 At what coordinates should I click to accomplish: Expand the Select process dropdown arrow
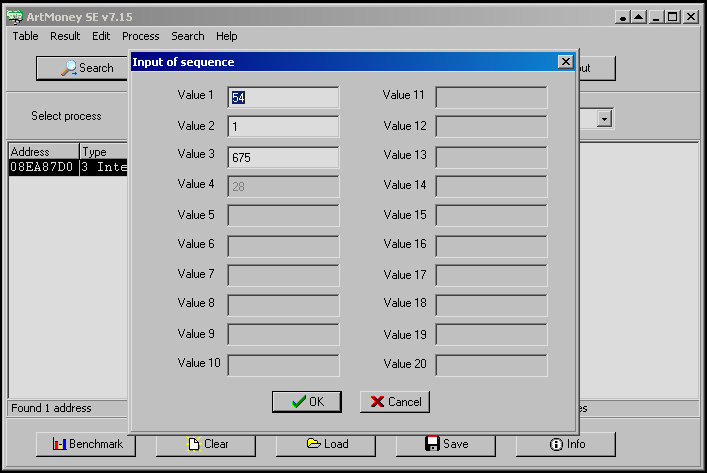[604, 119]
